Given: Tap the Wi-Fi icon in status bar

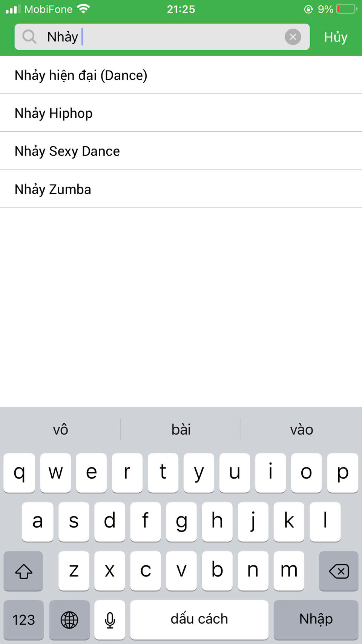Looking at the screenshot, I should [x=83, y=9].
